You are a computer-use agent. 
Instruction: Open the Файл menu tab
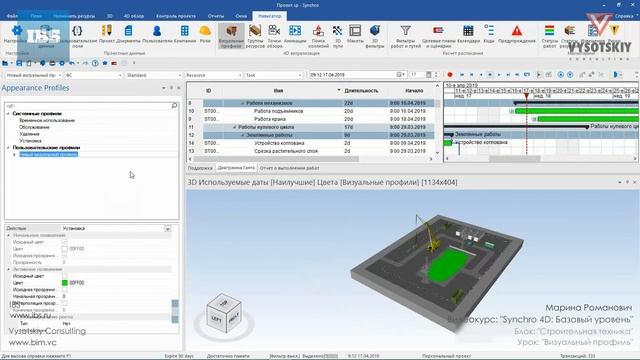[x=12, y=16]
